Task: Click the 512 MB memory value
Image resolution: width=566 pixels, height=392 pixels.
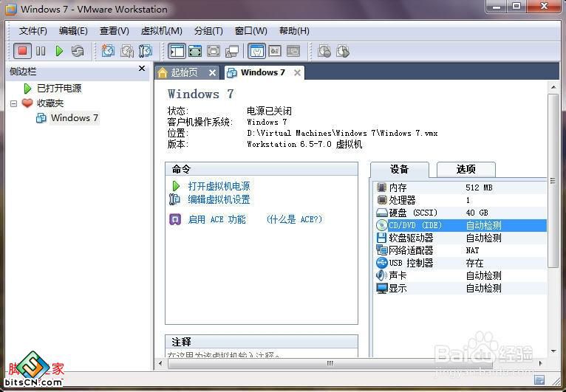Action: pos(479,188)
